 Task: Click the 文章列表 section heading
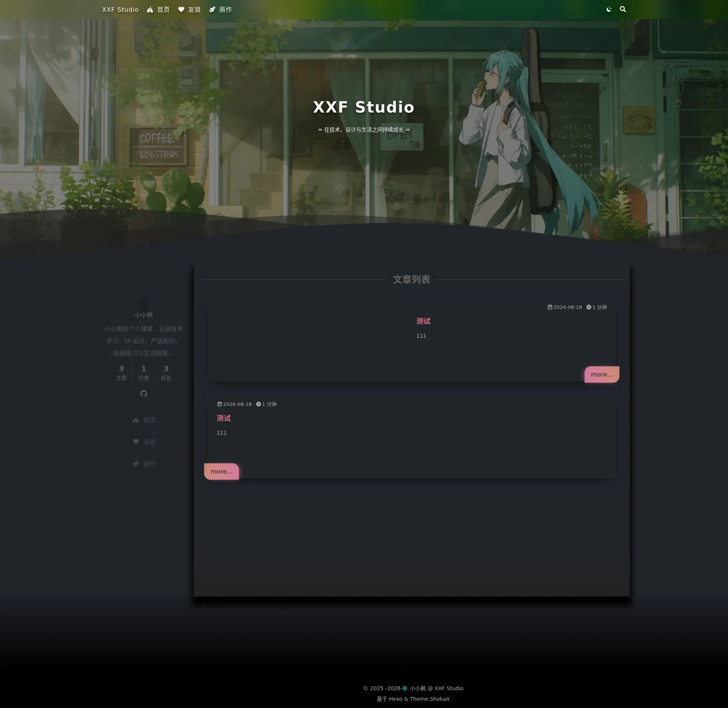tap(411, 280)
